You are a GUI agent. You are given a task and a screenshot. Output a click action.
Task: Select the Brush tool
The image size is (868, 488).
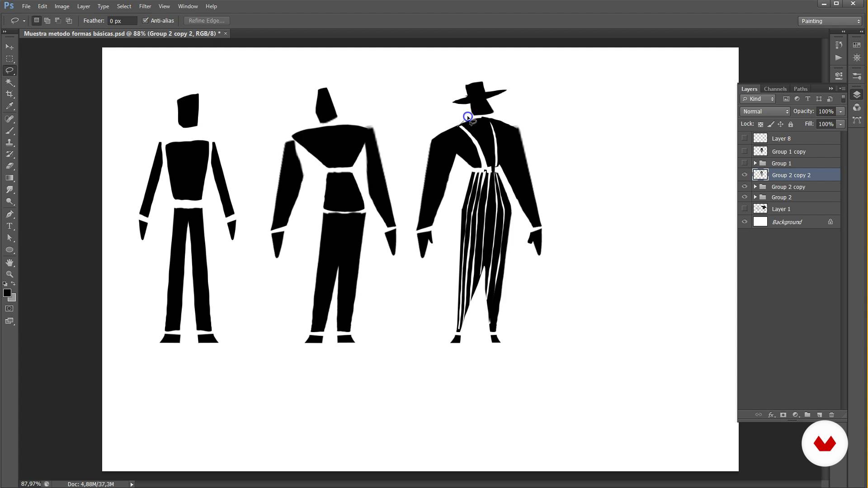click(x=9, y=131)
